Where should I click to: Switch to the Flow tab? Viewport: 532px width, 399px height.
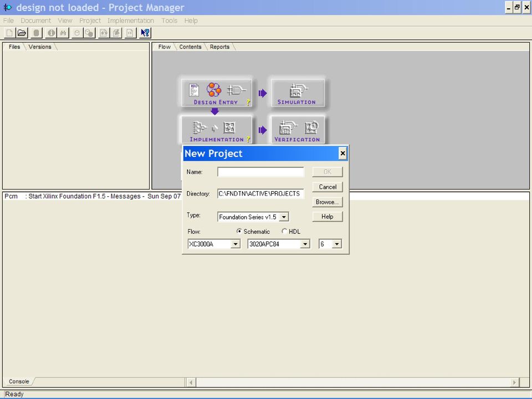164,47
